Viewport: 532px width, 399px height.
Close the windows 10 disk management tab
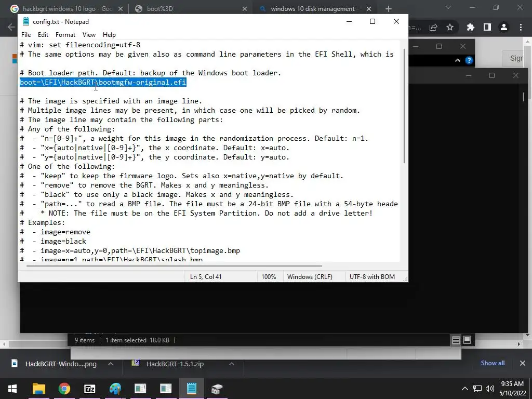[369, 9]
